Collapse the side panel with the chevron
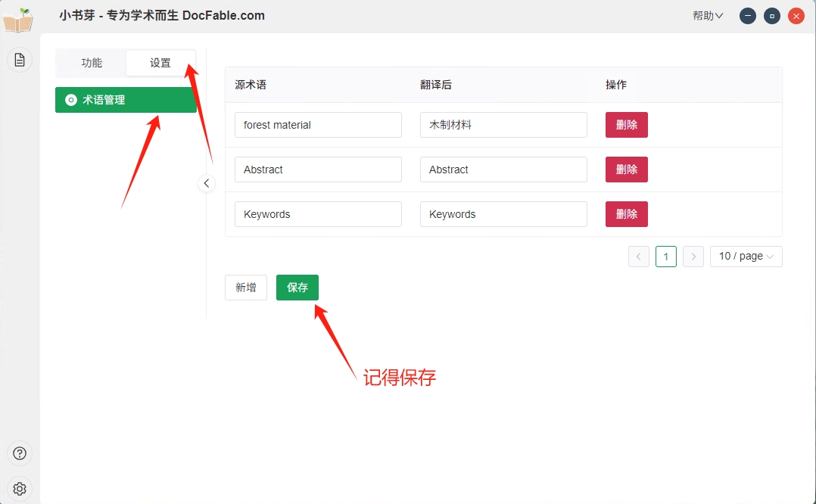Image resolution: width=816 pixels, height=504 pixels. tap(207, 183)
